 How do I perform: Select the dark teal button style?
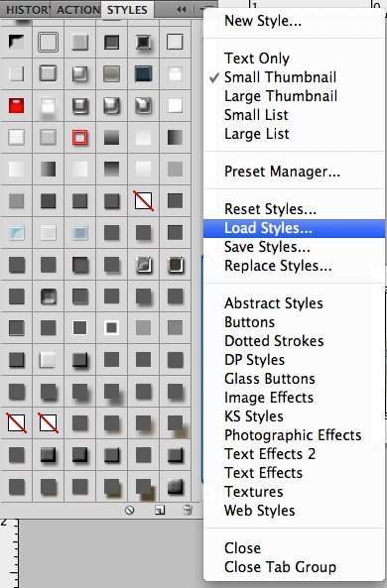point(144,74)
